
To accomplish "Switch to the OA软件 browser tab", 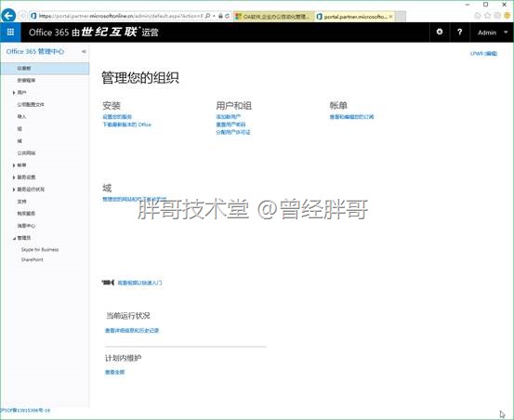I will tap(273, 16).
